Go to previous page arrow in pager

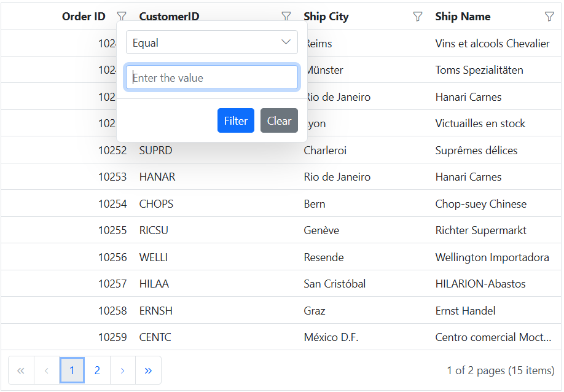[x=47, y=370]
